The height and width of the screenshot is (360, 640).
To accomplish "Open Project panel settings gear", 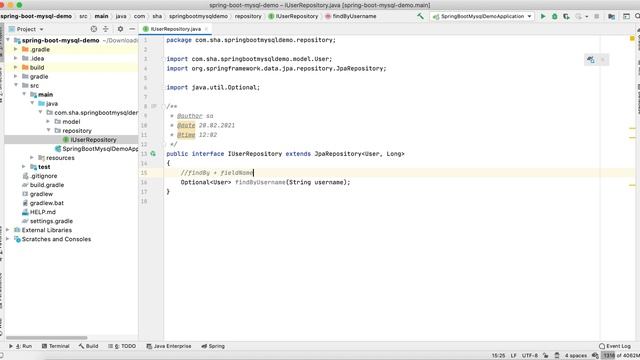I will coord(120,29).
